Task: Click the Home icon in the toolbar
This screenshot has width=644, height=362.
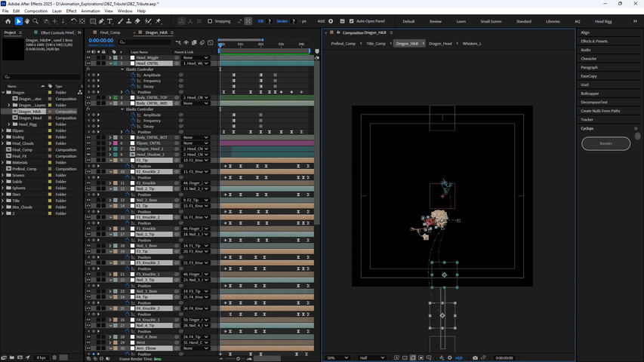Action: (8, 21)
